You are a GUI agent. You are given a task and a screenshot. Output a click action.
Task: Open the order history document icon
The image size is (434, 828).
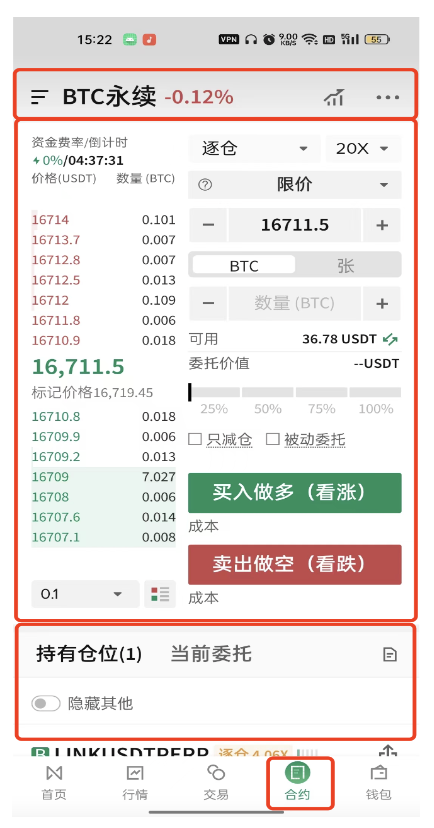390,655
